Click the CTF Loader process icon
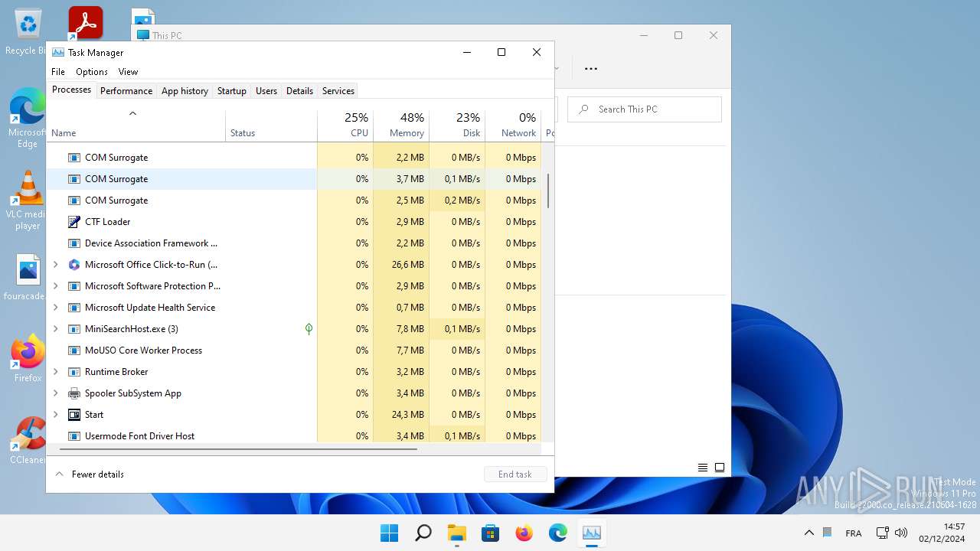Screen dimensions: 980x551 pyautogui.click(x=74, y=222)
